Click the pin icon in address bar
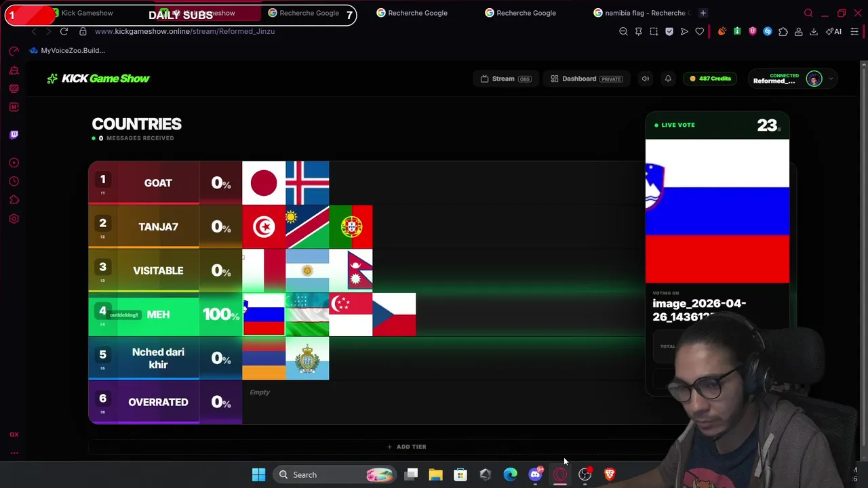Viewport: 868px width, 488px height. 638,31
